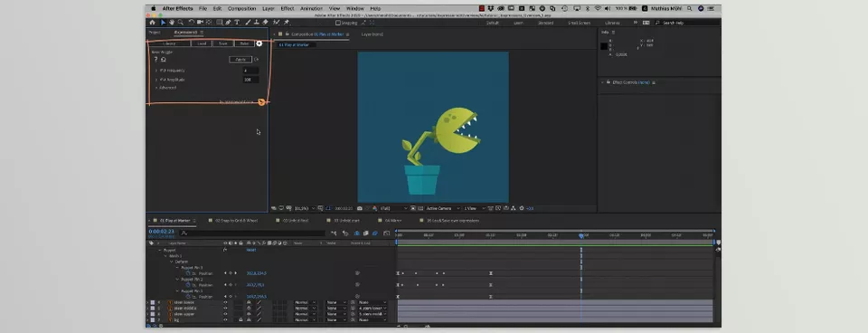Select the Clone Stamp tool

[x=256, y=22]
